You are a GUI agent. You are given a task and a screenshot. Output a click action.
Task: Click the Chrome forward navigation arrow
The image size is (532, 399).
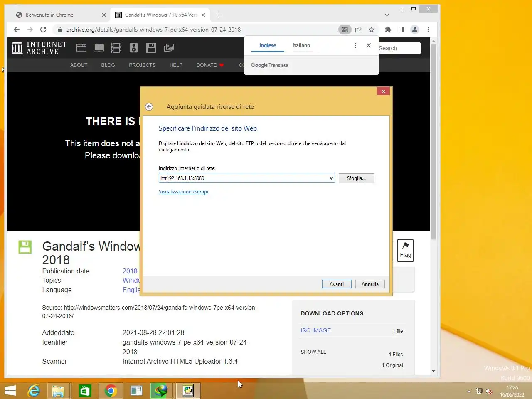pyautogui.click(x=30, y=30)
